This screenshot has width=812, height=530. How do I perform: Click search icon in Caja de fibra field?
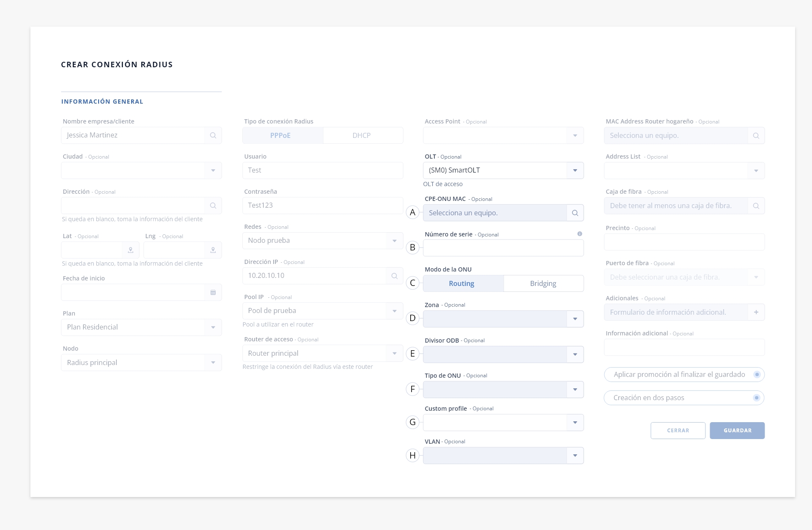click(756, 206)
